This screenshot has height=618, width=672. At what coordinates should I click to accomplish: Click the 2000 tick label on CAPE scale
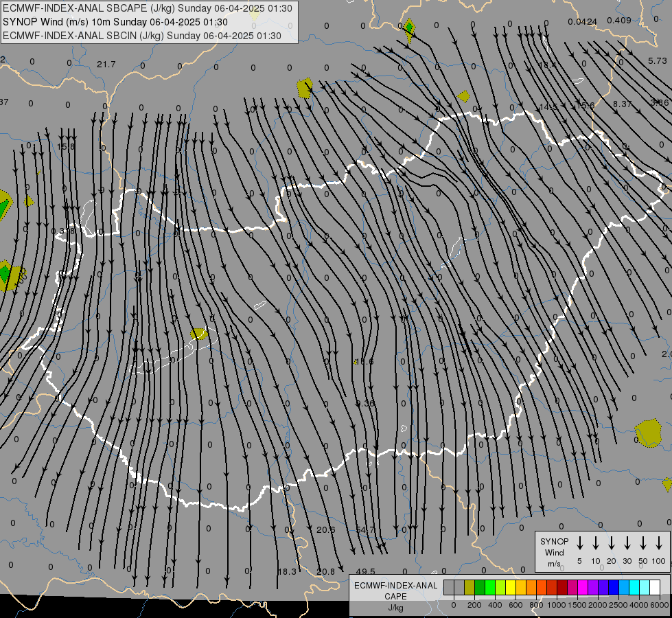click(x=597, y=605)
